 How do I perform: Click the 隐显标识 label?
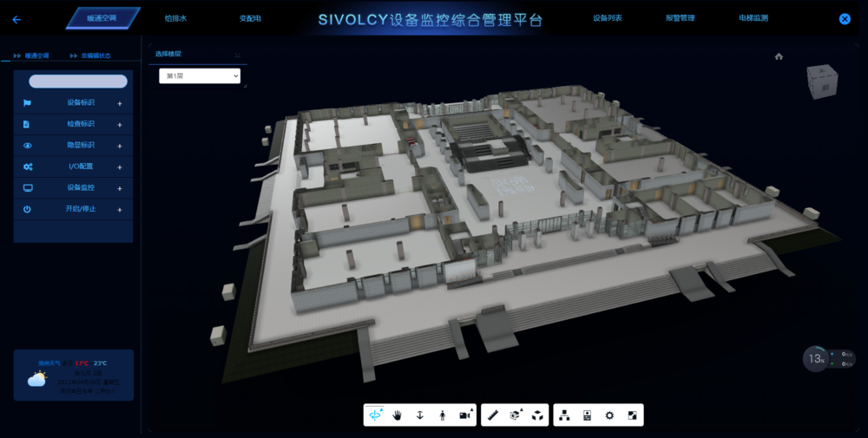click(81, 145)
